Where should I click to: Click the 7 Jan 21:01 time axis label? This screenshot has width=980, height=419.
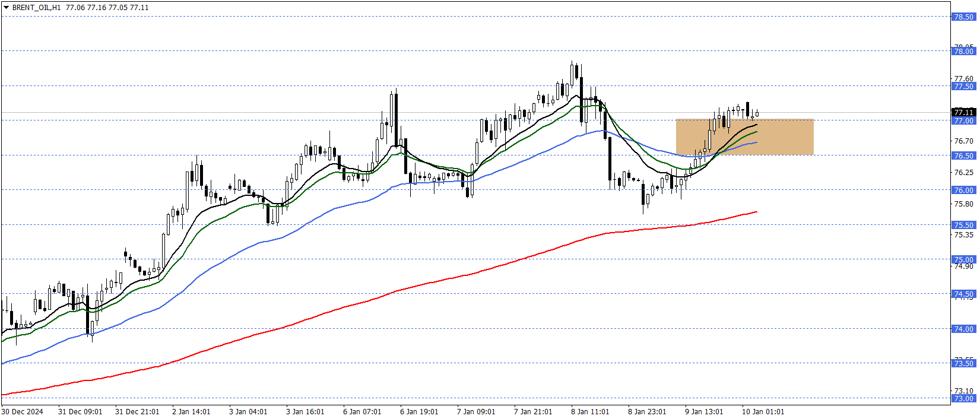pos(533,411)
